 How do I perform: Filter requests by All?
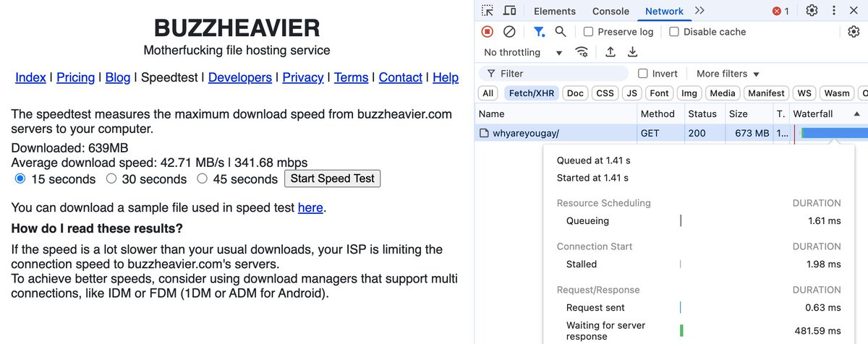click(x=488, y=93)
